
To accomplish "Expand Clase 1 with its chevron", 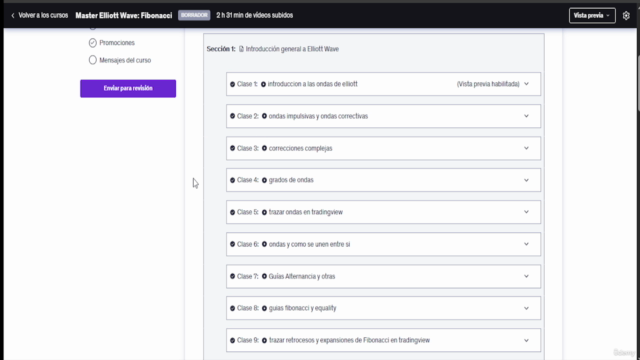I will pyautogui.click(x=526, y=84).
